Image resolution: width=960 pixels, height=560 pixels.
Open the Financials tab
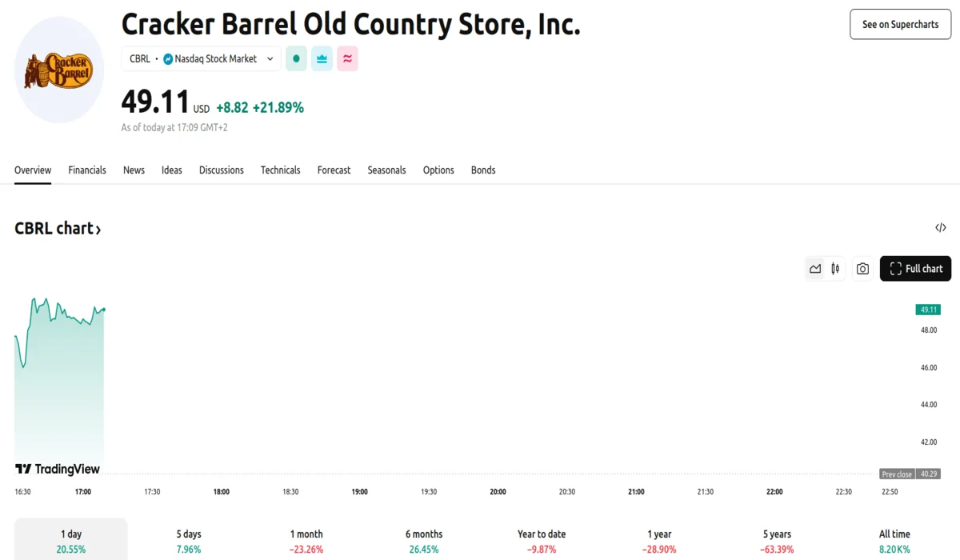tap(87, 170)
